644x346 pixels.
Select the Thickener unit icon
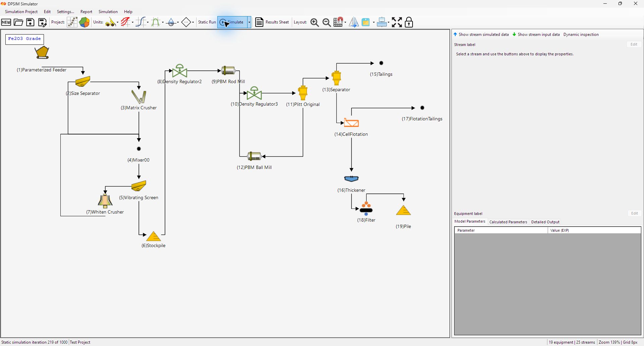tap(352, 179)
